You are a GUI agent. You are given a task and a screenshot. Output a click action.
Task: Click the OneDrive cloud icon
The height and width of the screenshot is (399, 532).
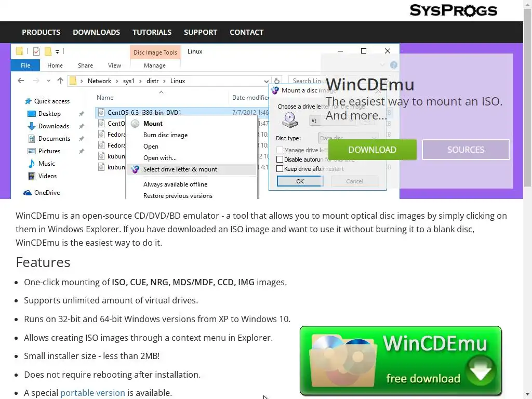[28, 193]
